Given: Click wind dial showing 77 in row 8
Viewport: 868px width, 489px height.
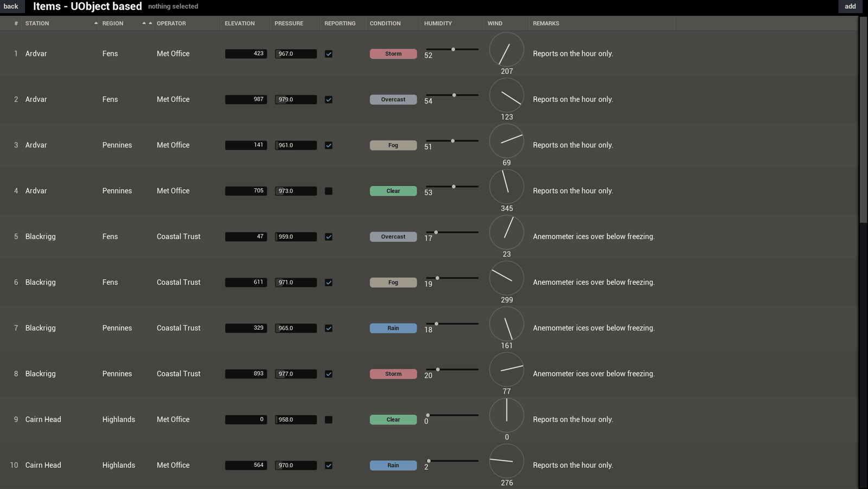Looking at the screenshot, I should pos(507,370).
